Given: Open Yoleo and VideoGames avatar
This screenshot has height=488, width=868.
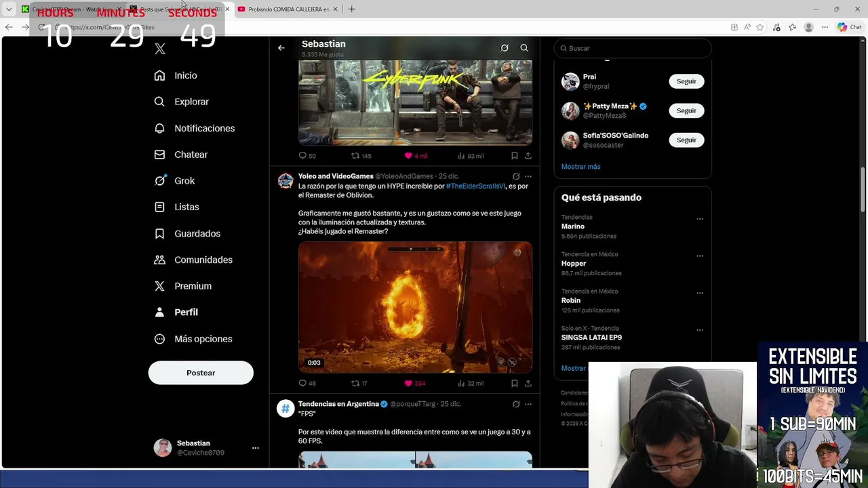Looking at the screenshot, I should (285, 180).
